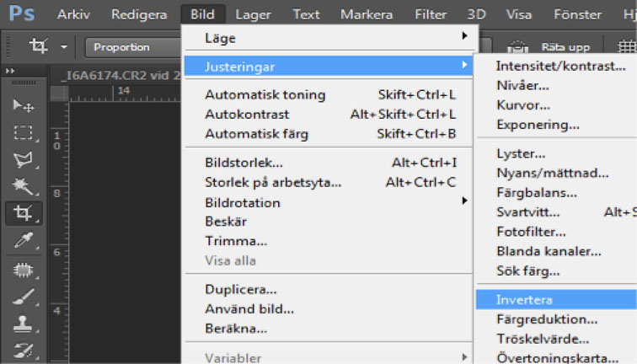Select the Healing Brush tool
Image resolution: width=637 pixels, height=364 pixels.
coord(23,270)
